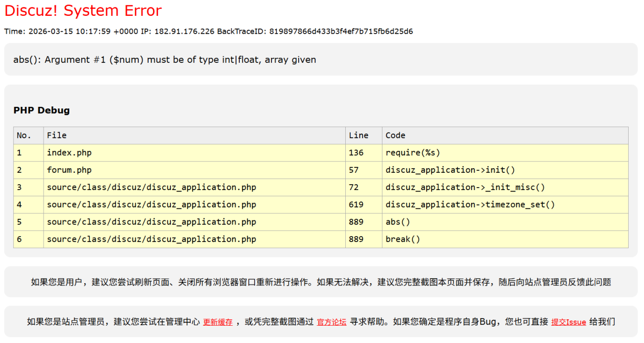Click the BackTraceID hash value
644x343 pixels.
pyautogui.click(x=341, y=31)
